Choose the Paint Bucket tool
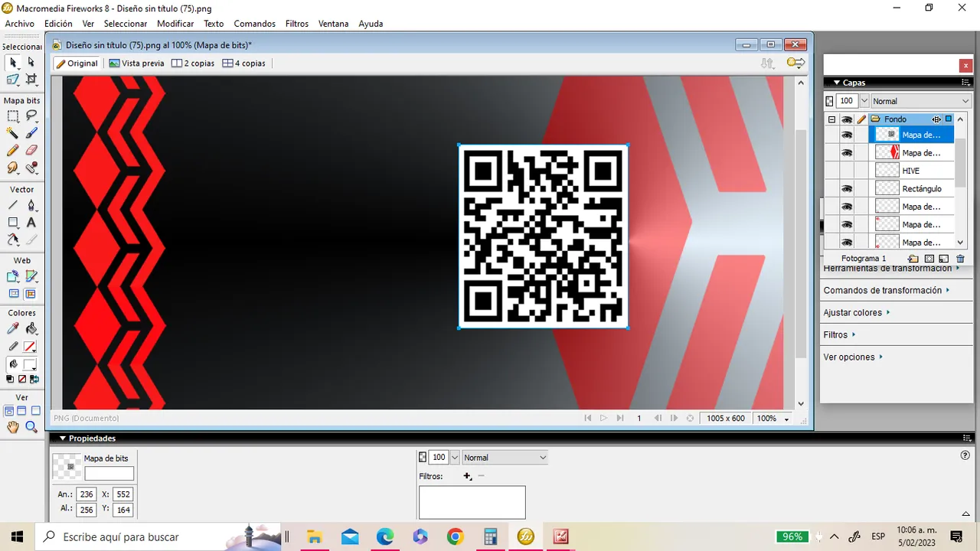The image size is (980, 551). click(31, 328)
